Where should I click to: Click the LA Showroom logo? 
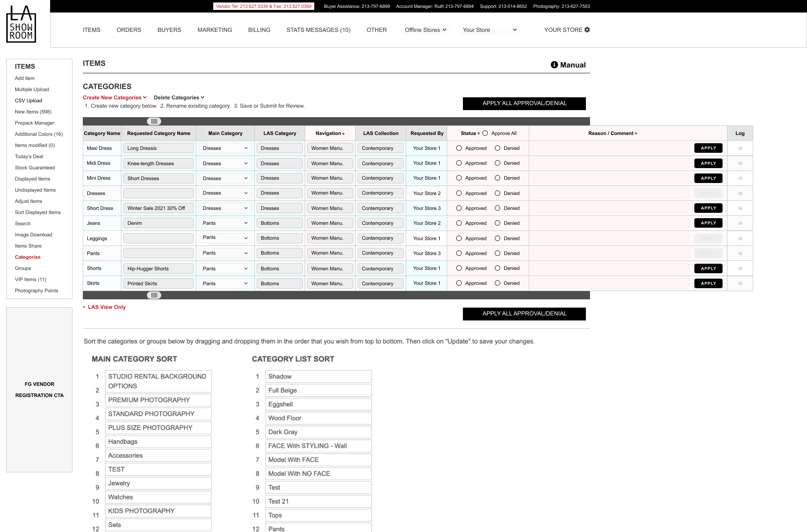(21, 24)
